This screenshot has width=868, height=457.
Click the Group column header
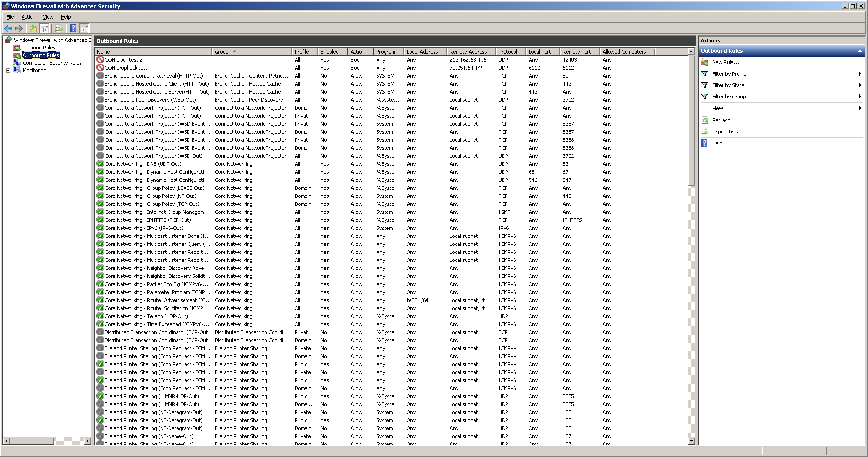pos(222,52)
